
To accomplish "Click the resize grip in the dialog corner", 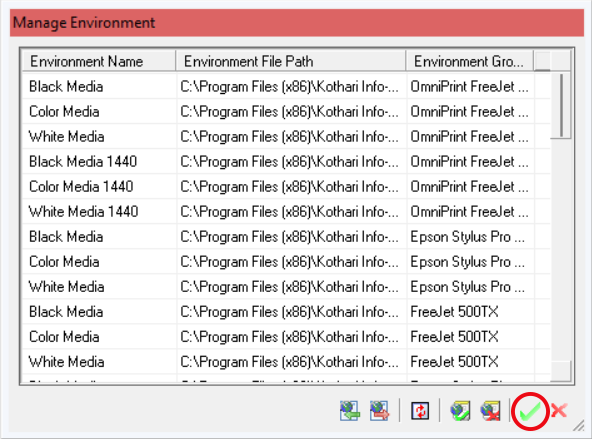I will tap(578, 425).
